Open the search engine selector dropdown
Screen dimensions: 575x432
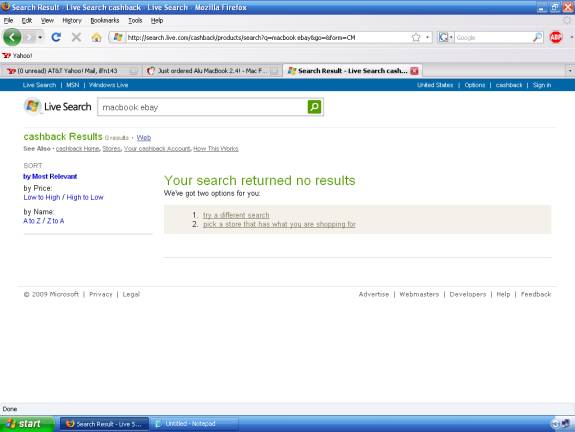446,37
